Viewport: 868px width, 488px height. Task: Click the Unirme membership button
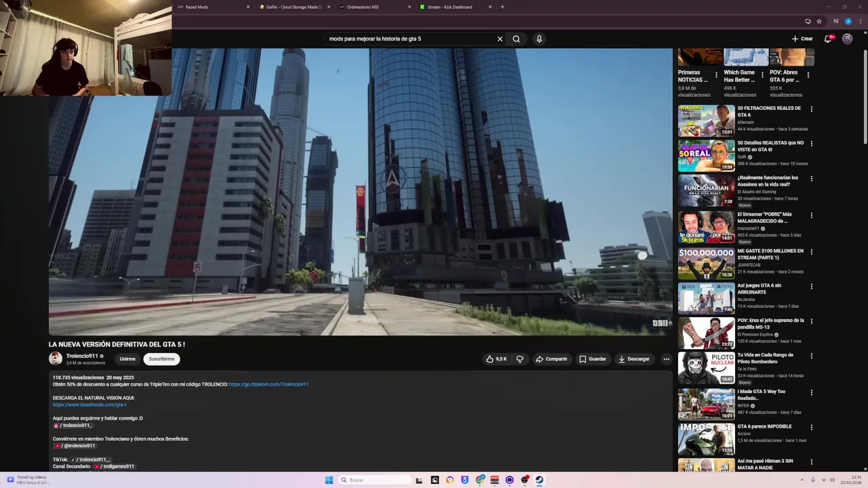pyautogui.click(x=127, y=359)
